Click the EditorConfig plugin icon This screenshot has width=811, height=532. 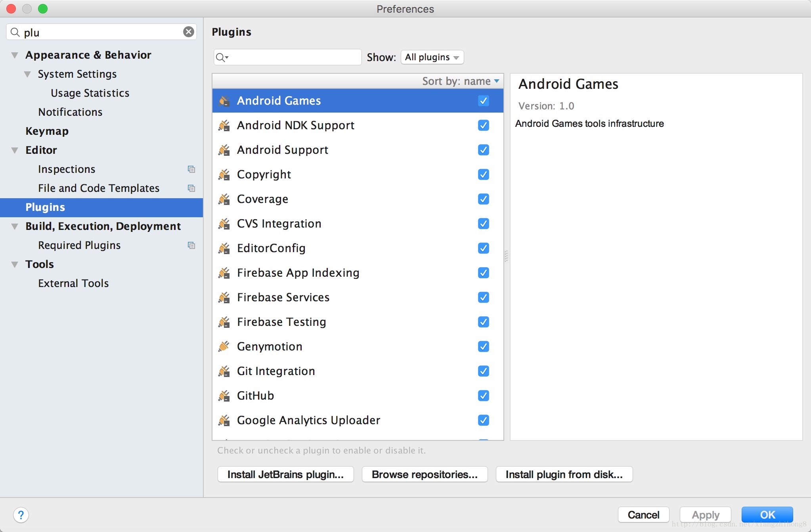(x=224, y=248)
